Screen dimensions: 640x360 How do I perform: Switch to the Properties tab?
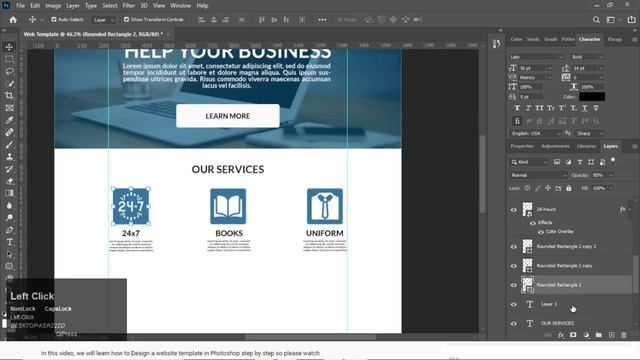pos(522,146)
